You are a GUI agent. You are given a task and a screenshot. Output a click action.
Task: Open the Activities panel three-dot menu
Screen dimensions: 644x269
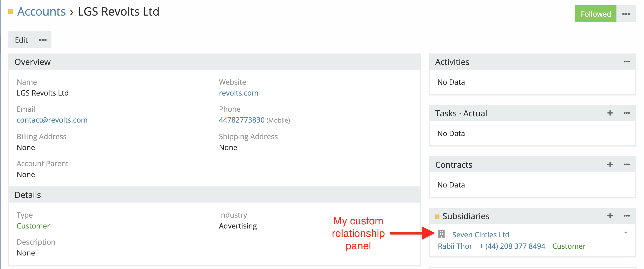pos(627,62)
